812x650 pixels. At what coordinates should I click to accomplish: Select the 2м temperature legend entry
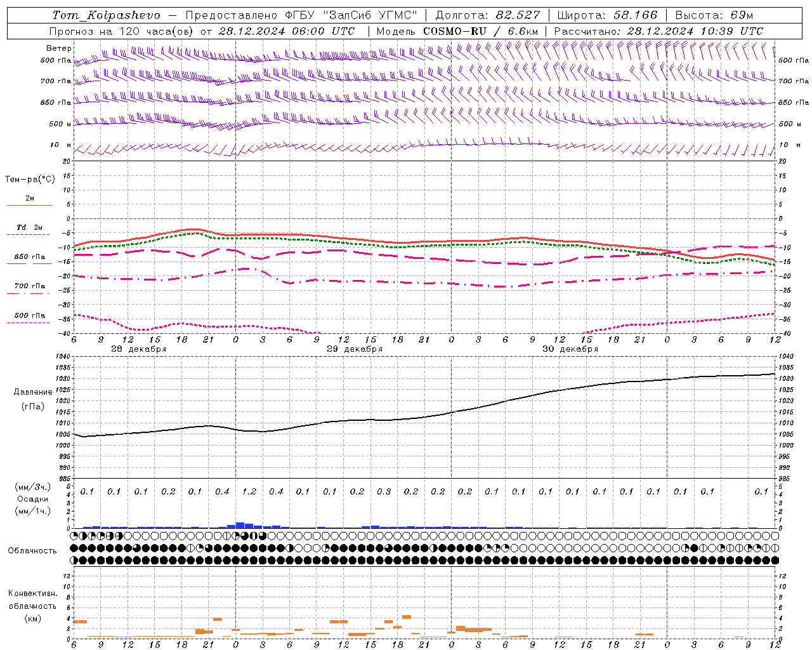pos(30,199)
